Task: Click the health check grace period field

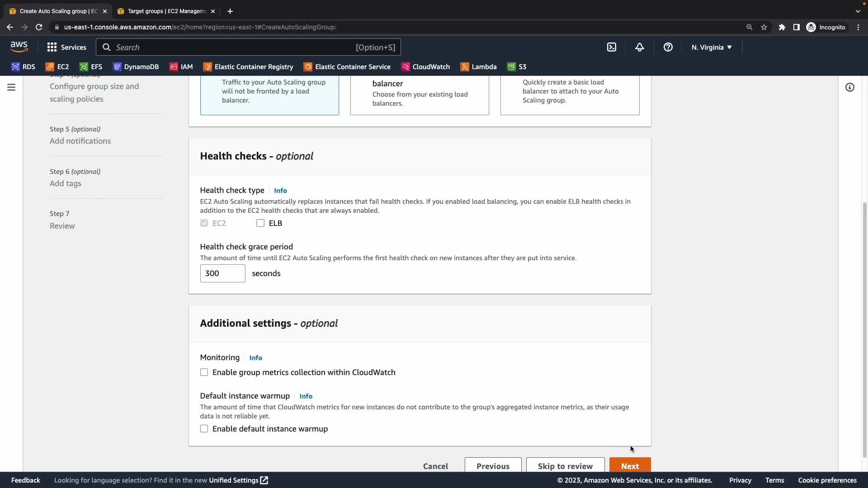Action: click(x=222, y=273)
